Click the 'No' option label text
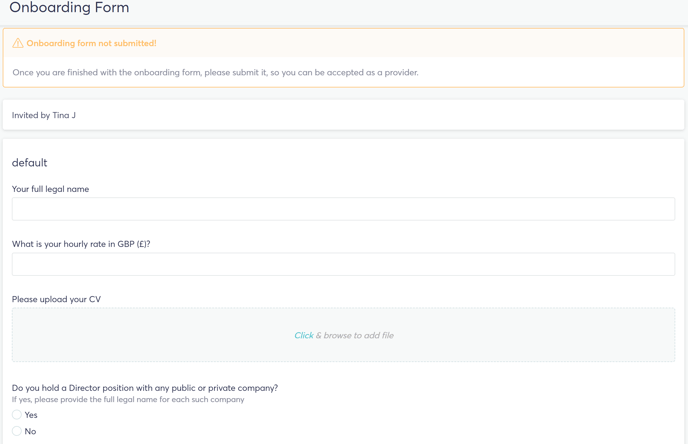 pyautogui.click(x=30, y=431)
